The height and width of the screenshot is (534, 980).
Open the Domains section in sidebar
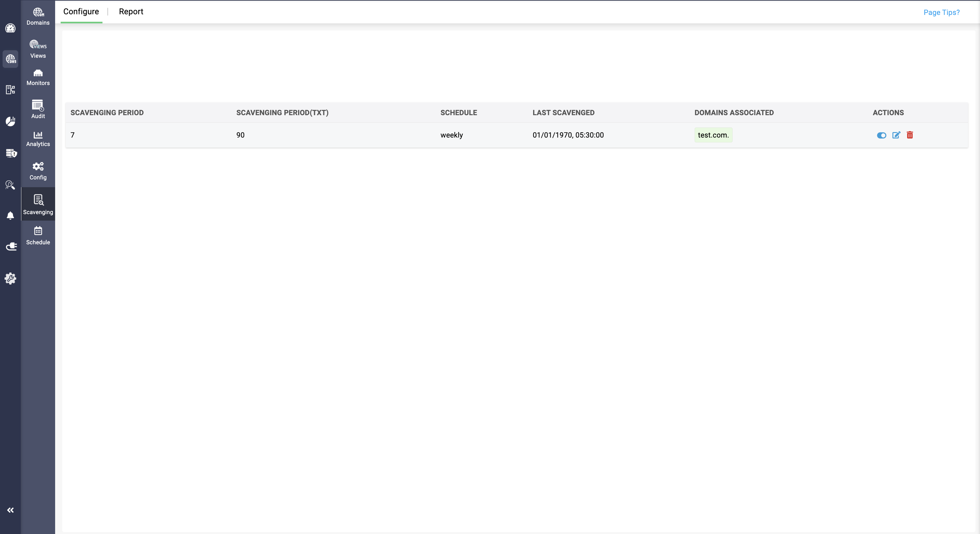(x=38, y=17)
